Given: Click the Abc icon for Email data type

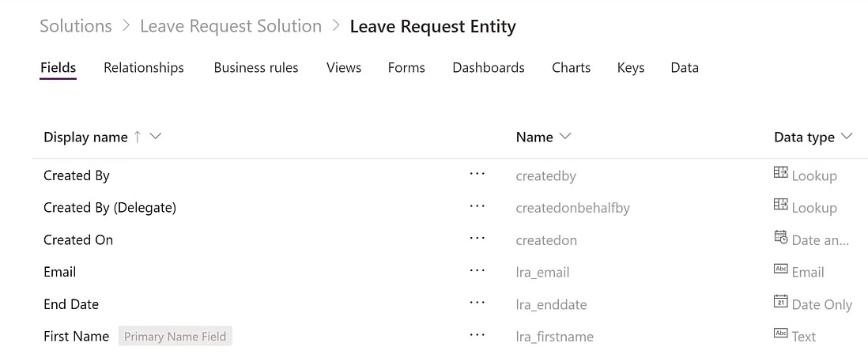Looking at the screenshot, I should click(x=780, y=269).
